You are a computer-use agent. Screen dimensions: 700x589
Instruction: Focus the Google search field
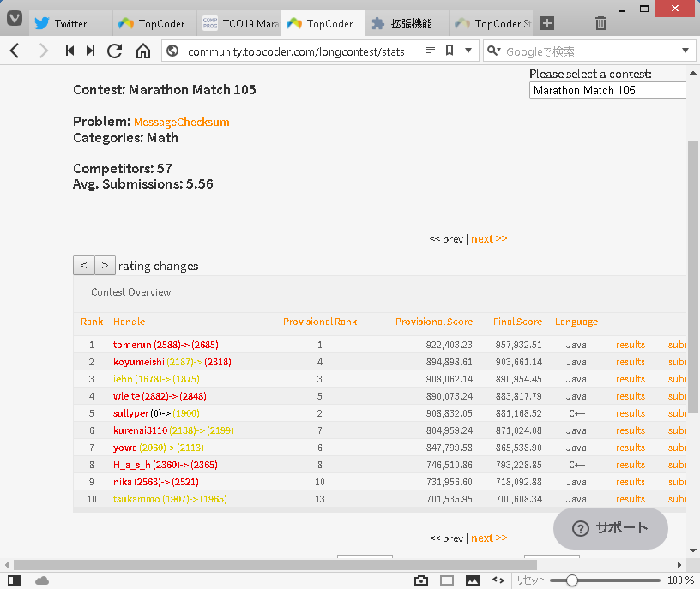pyautogui.click(x=589, y=51)
